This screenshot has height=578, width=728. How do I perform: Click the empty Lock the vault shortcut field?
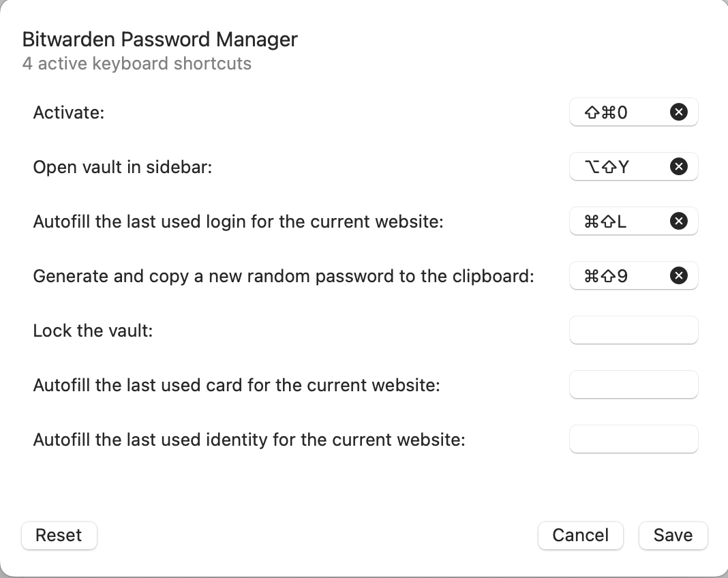tap(633, 330)
